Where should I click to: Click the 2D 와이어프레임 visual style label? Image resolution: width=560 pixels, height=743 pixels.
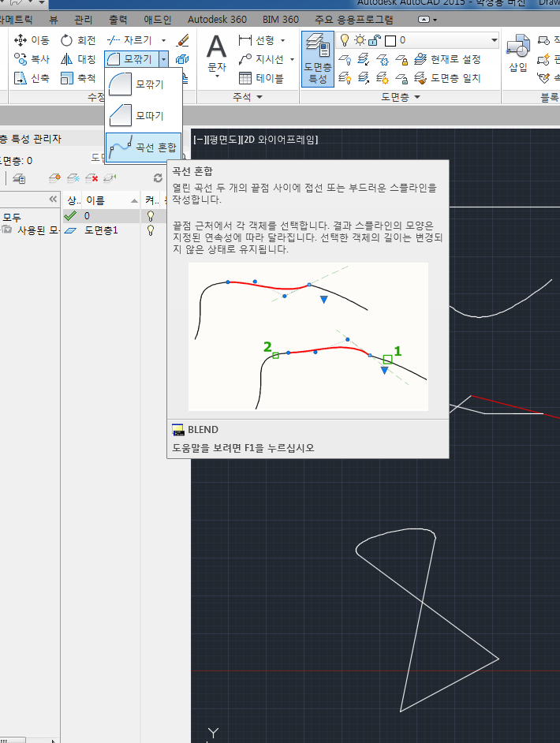click(x=281, y=140)
